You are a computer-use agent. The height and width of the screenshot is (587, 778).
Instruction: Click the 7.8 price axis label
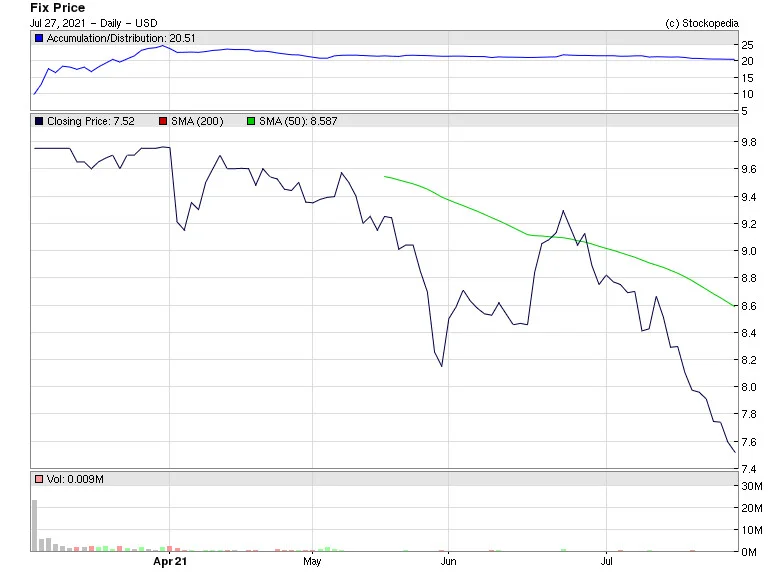(x=749, y=414)
